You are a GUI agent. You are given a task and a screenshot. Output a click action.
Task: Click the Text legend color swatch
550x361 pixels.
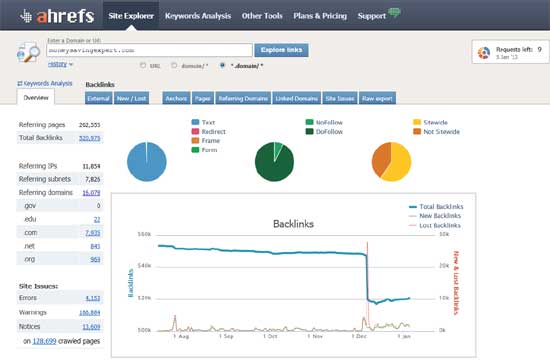click(195, 122)
